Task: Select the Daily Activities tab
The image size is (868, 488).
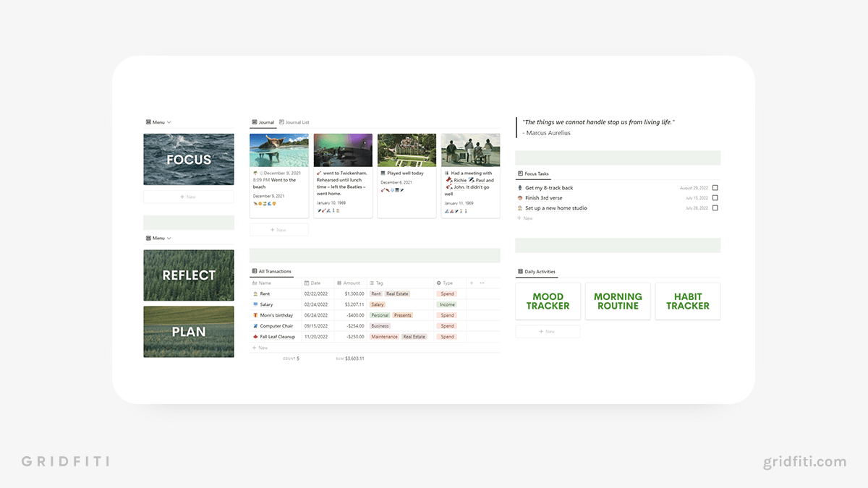Action: [x=537, y=272]
